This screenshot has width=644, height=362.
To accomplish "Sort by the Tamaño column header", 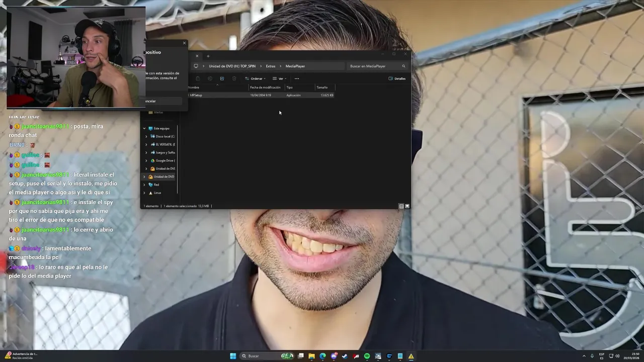I will 325,87.
